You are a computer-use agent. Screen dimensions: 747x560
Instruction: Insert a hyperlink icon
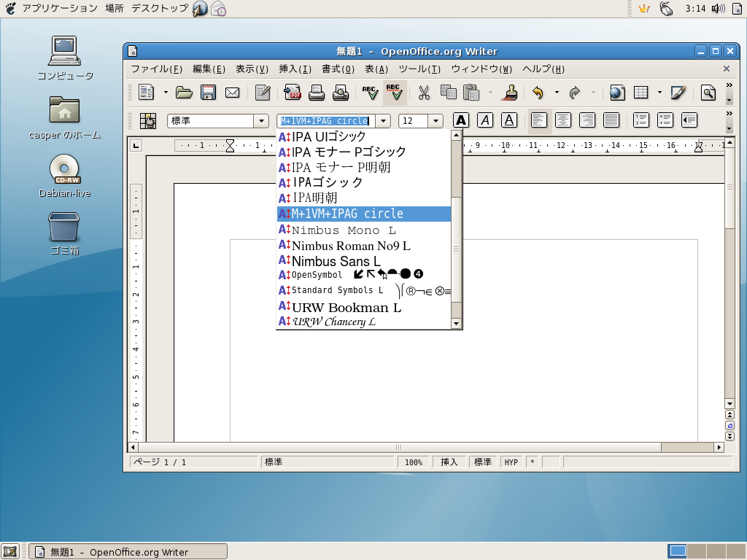coord(617,93)
